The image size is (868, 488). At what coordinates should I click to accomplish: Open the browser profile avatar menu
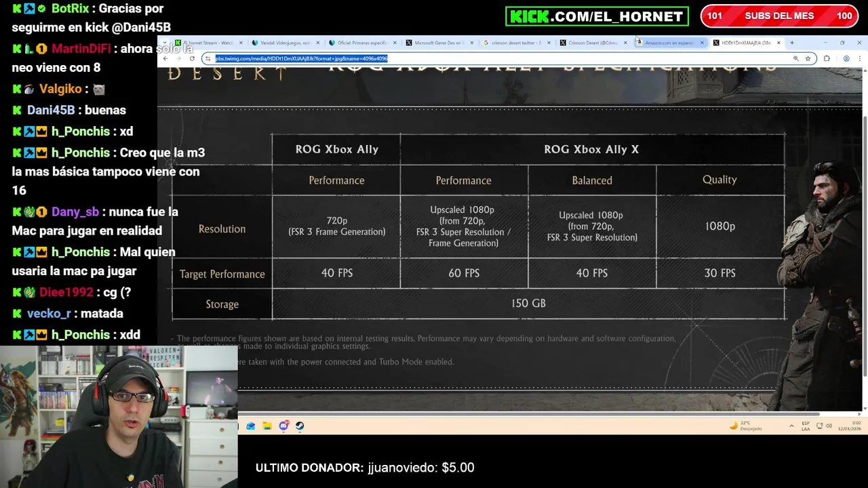[846, 58]
